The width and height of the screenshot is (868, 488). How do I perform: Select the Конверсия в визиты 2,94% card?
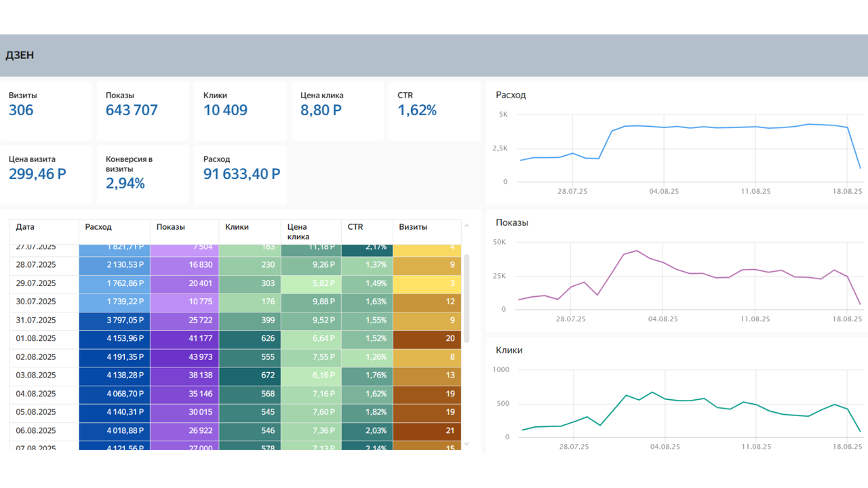coord(142,174)
